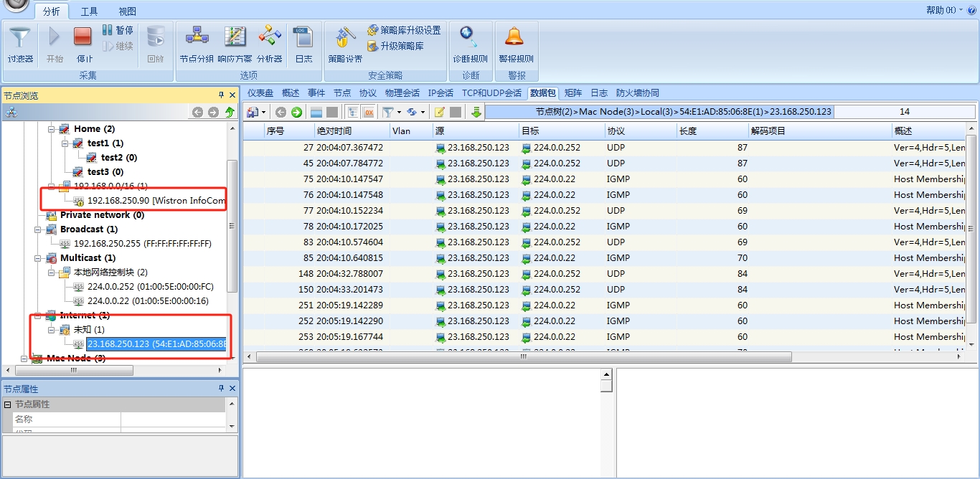Image resolution: width=980 pixels, height=479 pixels.
Task: Switch to the 工具 ribbon tab
Action: (x=89, y=11)
